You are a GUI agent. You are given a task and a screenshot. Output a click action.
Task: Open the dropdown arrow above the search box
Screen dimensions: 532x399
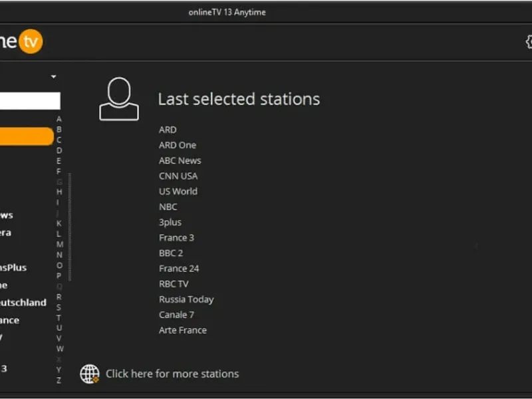[x=53, y=77]
